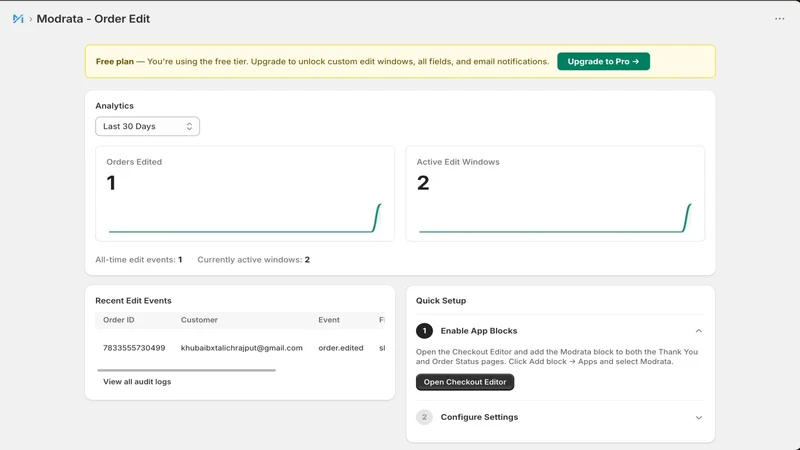Expand the Configure Settings step chevron

(x=698, y=417)
